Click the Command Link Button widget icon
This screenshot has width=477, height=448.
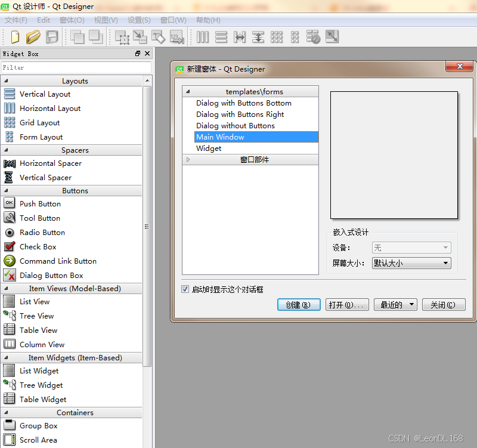8,261
